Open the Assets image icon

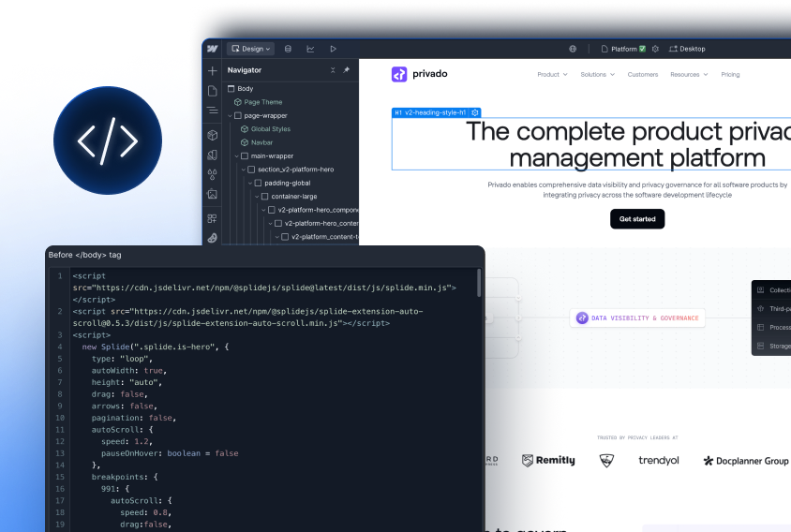pos(213,194)
